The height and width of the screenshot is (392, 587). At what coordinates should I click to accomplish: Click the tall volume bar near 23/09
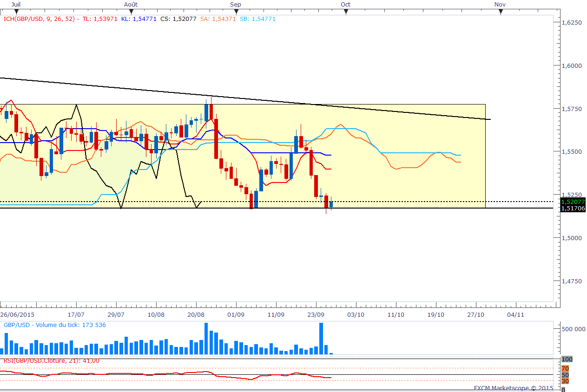321,339
